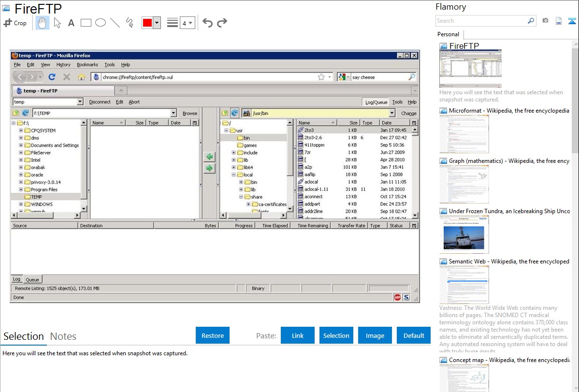Image resolution: width=579 pixels, height=392 pixels.
Task: Click the remote pane refresh icon
Action: pos(234,113)
